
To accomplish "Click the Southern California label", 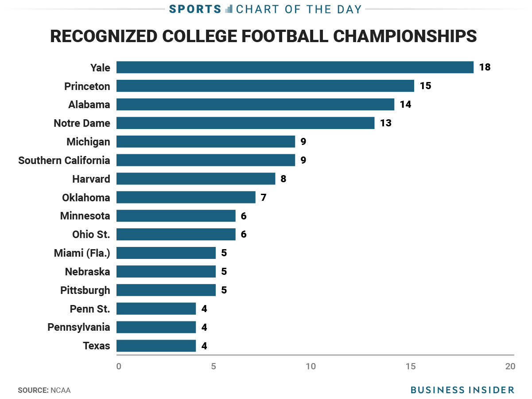I will point(64,160).
